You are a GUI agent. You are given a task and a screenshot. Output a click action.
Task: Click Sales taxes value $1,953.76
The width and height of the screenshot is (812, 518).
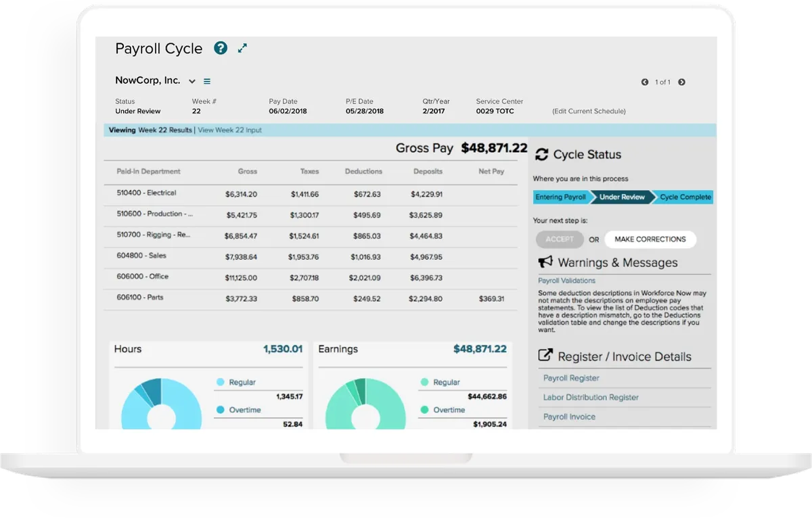tap(303, 258)
